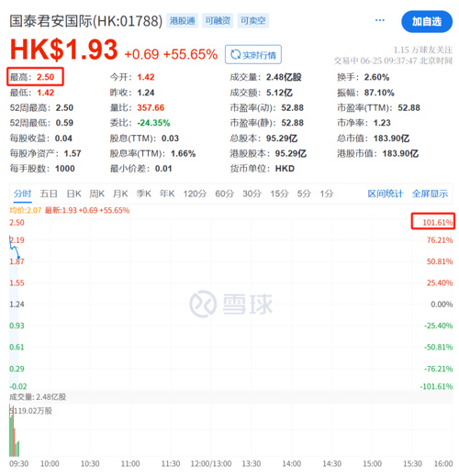Viewport: 459px width, 476px height.
Task: Click the volume bars at 09:30
Action: 14,431
